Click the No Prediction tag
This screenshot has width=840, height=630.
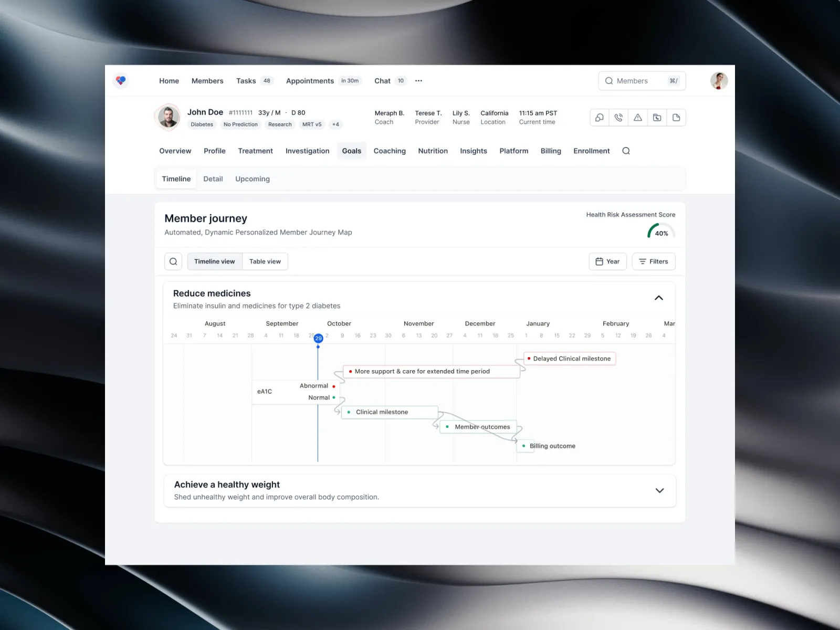coord(240,124)
